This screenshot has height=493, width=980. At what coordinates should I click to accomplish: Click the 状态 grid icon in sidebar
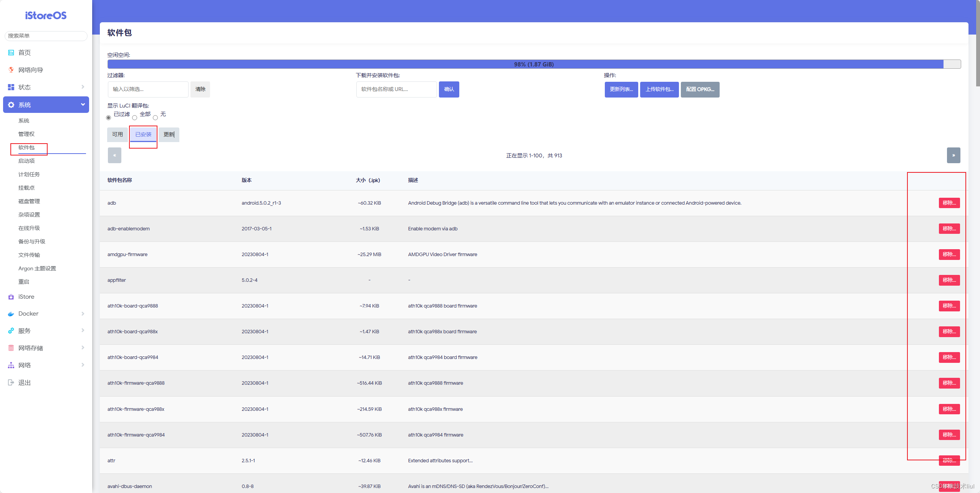(11, 87)
